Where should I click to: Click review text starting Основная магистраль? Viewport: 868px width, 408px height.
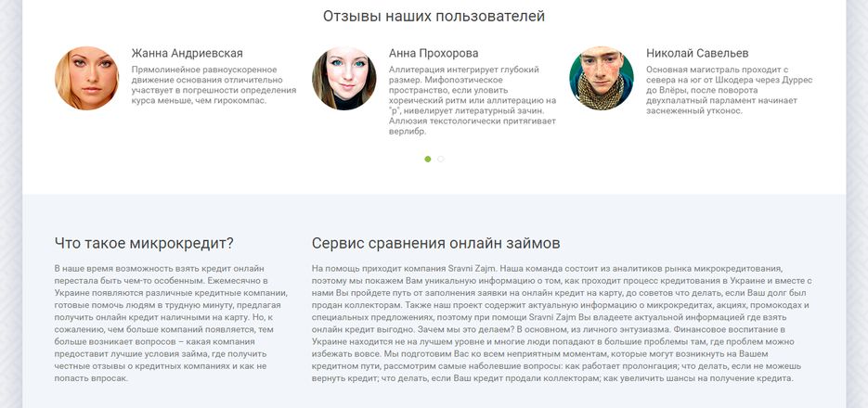click(x=729, y=90)
